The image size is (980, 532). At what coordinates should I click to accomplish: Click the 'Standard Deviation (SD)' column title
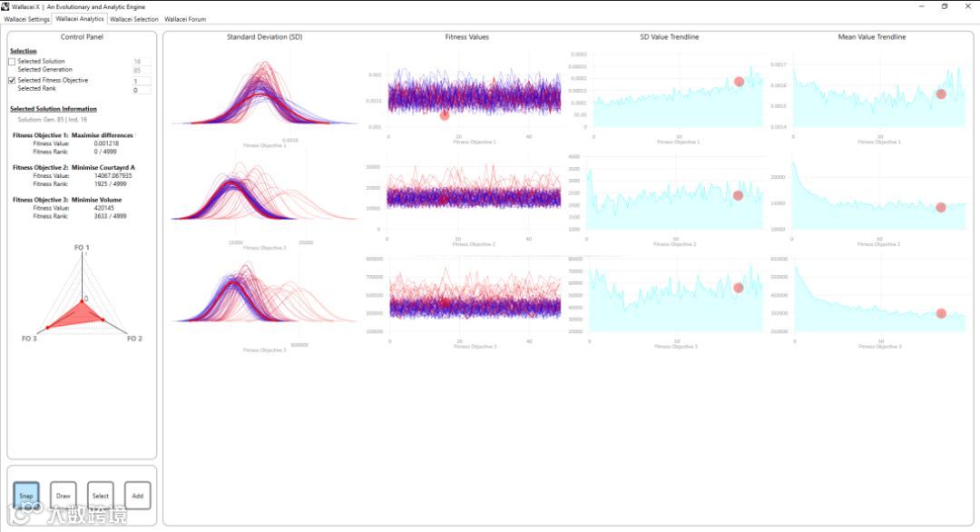point(264,37)
